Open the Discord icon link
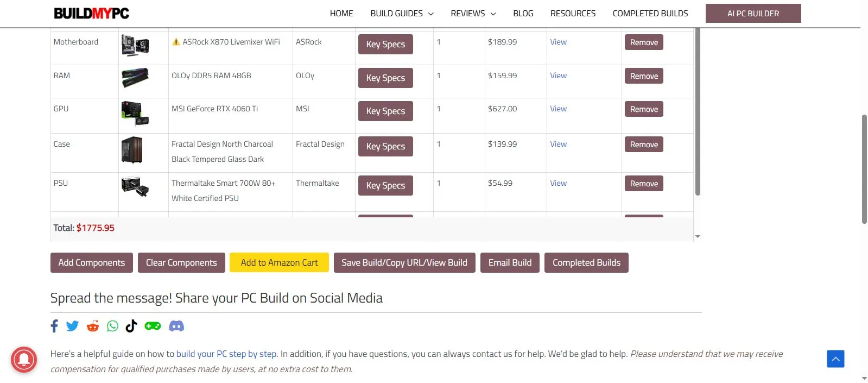 coord(176,326)
